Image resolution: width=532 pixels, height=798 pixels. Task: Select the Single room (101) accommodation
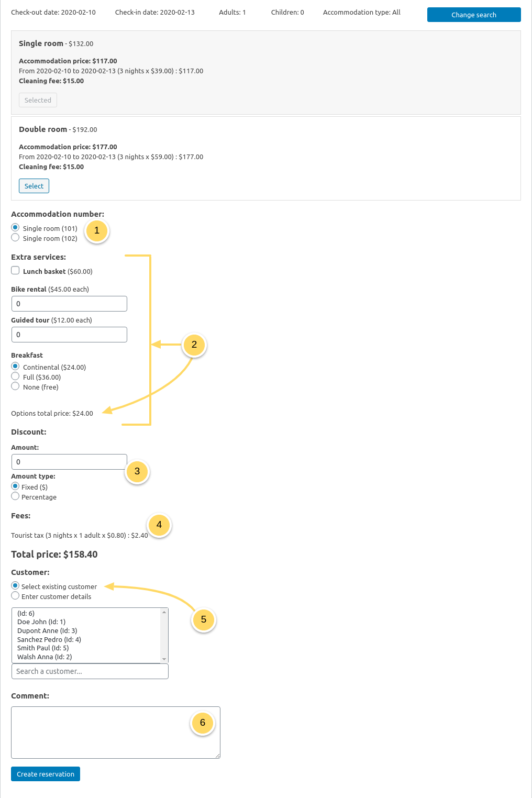[x=15, y=227]
